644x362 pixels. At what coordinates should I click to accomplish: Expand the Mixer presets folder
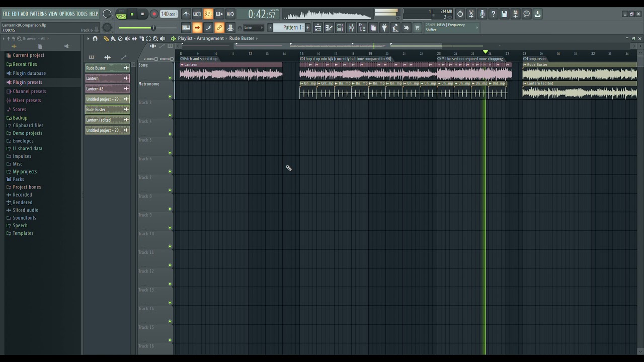[27, 101]
